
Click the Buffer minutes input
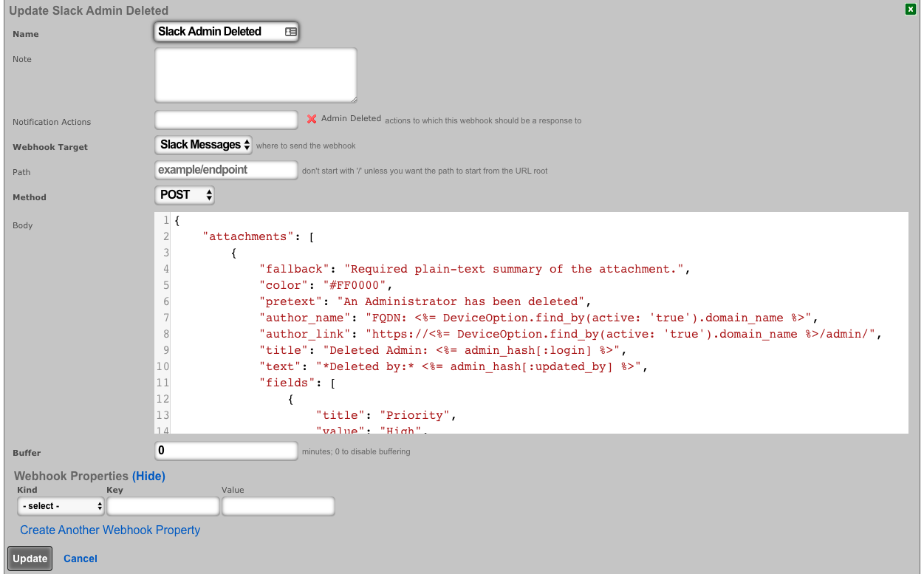226,451
